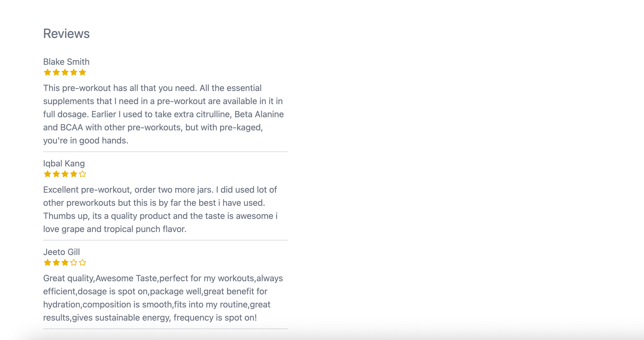Click Iqbal Kang's review text about grape flavor
The height and width of the screenshot is (340, 644).
tap(160, 209)
